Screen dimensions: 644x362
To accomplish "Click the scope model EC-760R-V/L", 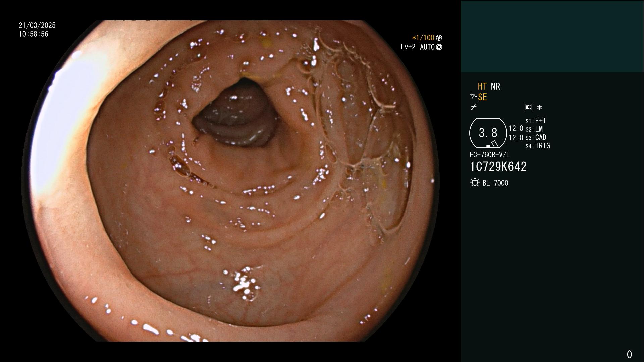I will coord(490,155).
